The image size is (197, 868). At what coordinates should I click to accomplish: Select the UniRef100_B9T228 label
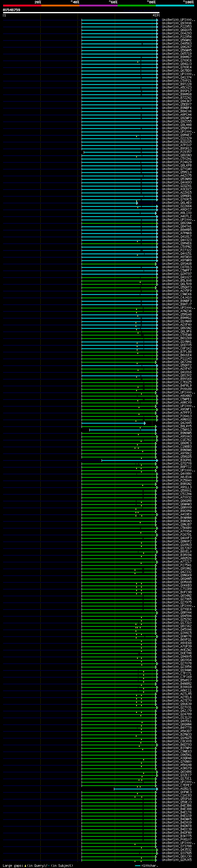coord(177,84)
